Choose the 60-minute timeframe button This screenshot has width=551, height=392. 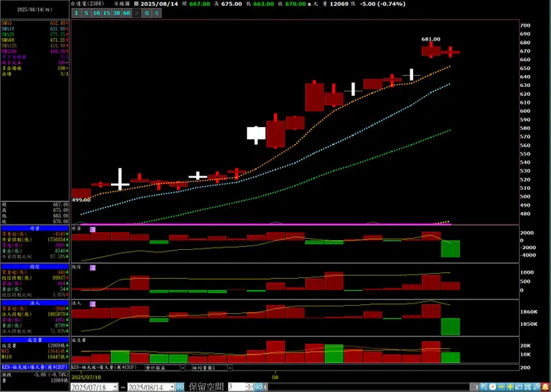(127, 13)
